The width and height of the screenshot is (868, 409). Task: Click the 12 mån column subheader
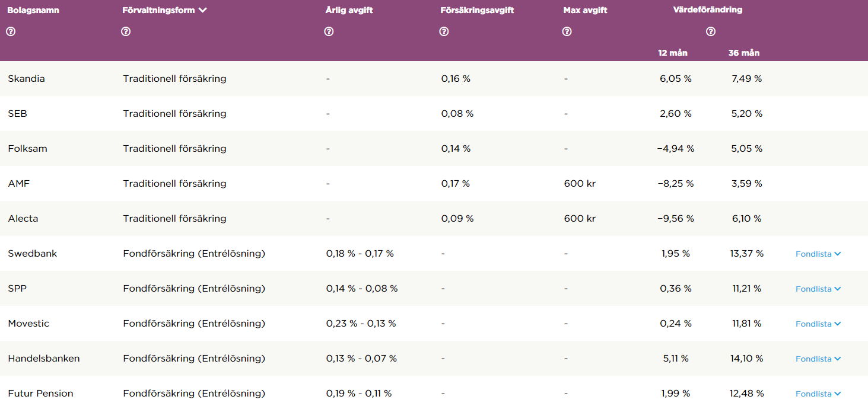tap(672, 53)
